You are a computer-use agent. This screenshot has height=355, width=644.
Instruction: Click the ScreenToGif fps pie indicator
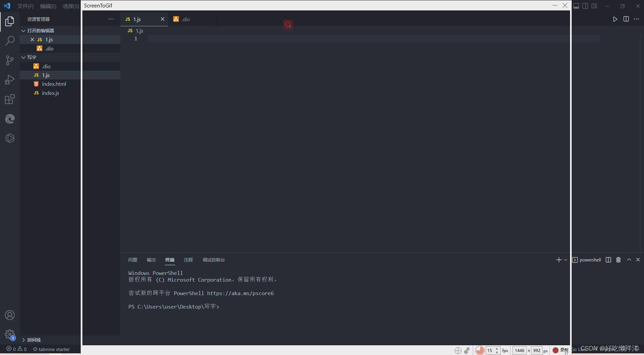coord(480,350)
